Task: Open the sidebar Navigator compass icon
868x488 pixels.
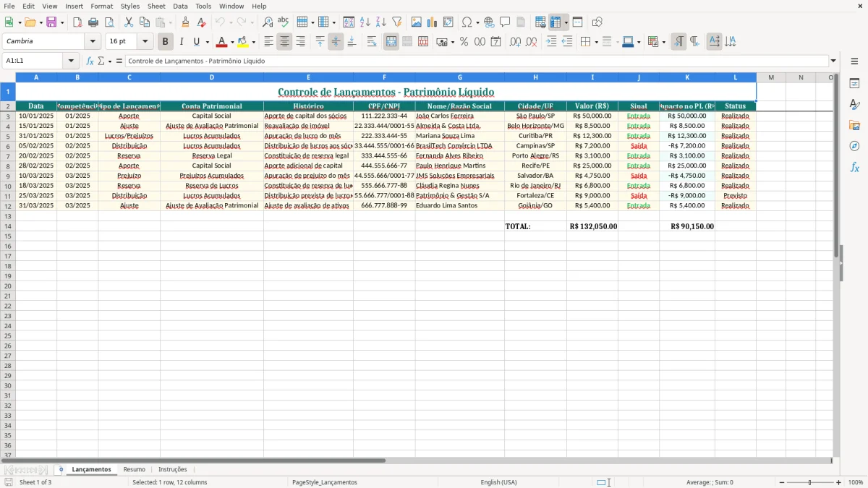Action: point(854,146)
